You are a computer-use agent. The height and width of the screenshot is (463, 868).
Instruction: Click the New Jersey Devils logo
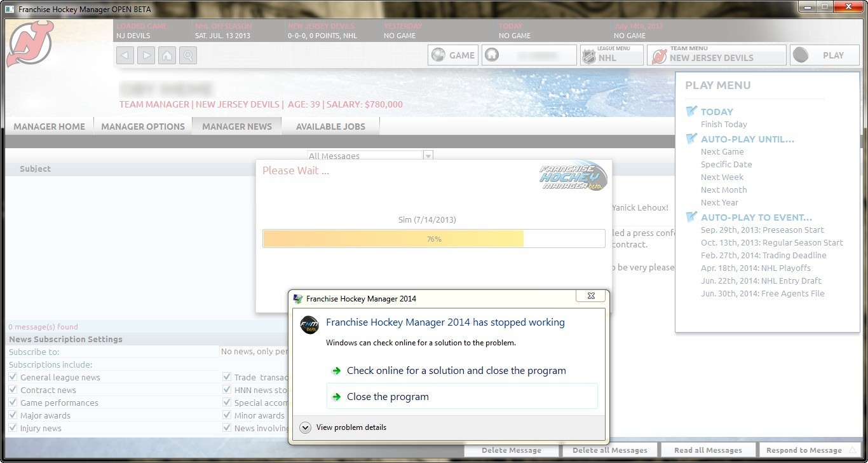click(x=31, y=43)
